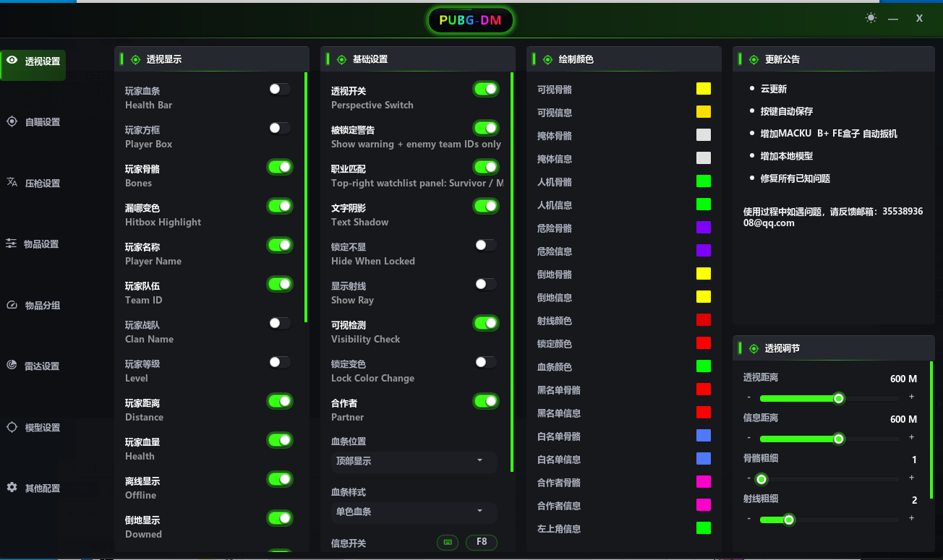This screenshot has width=943, height=560.
Task: Switch to the 模型设置 section
Action: 33,427
